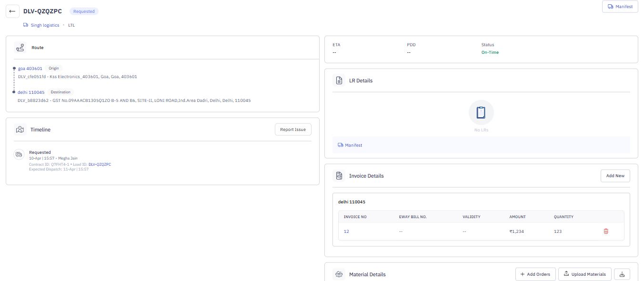Click the Material Details boxes icon

click(x=339, y=274)
